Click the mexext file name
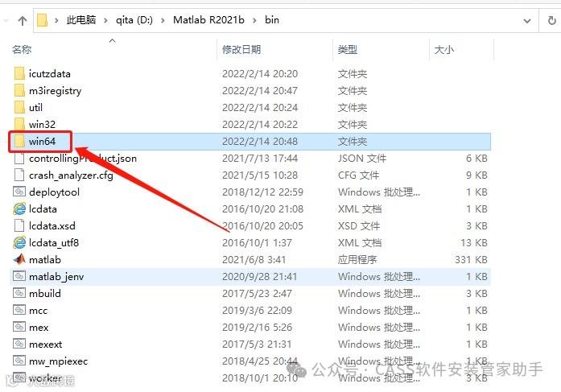This screenshot has height=392, width=561. (45, 344)
